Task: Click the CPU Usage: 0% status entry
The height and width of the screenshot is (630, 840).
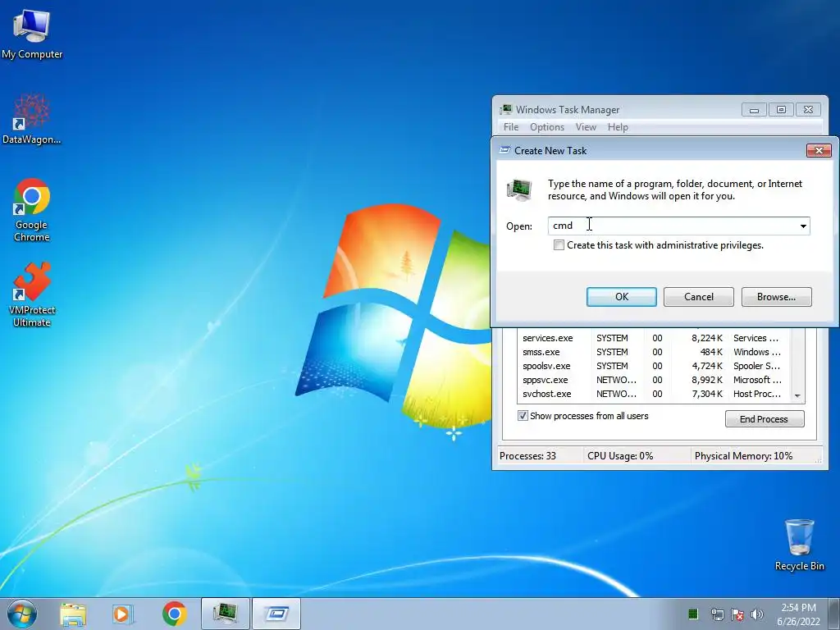Action: (620, 456)
